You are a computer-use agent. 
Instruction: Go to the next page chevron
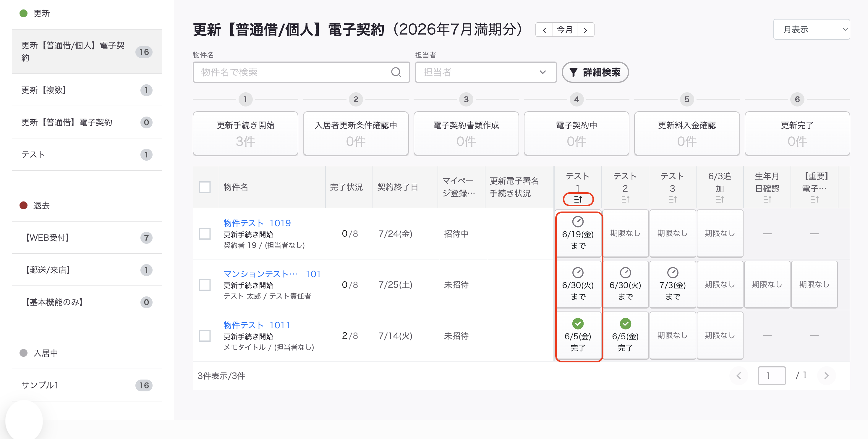point(826,376)
